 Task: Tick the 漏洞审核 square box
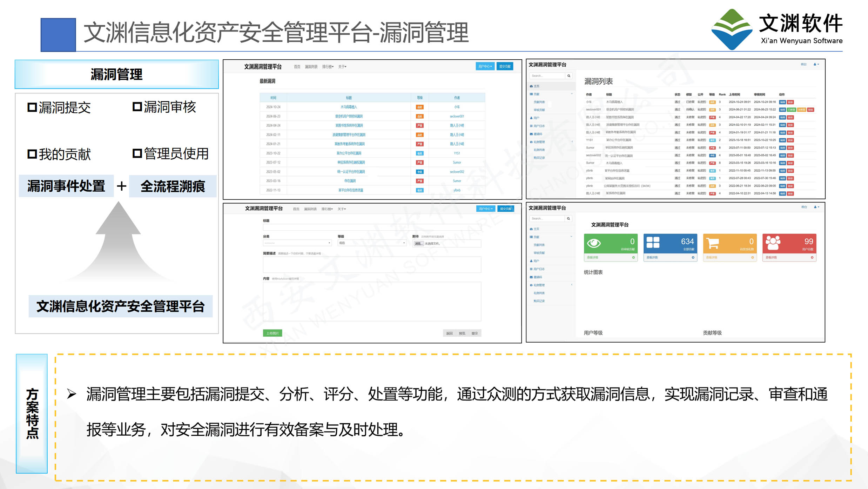(137, 107)
